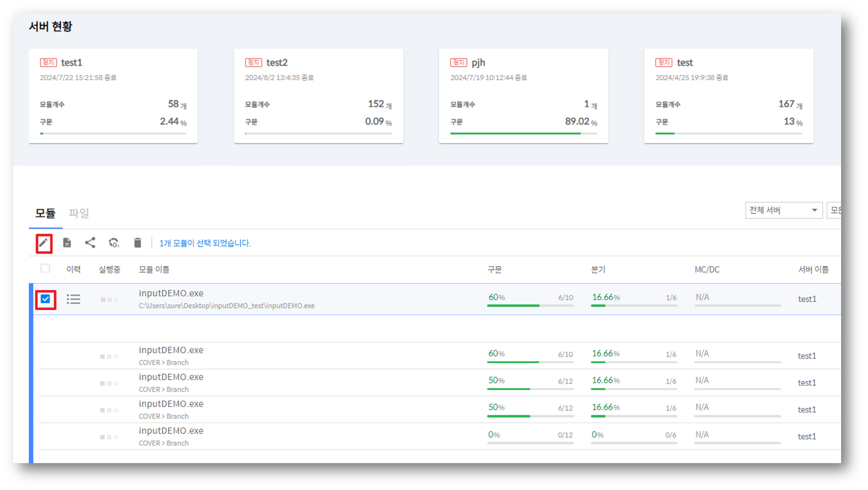The image size is (868, 490).
Task: Click the document report icon in toolbar
Action: point(67,243)
